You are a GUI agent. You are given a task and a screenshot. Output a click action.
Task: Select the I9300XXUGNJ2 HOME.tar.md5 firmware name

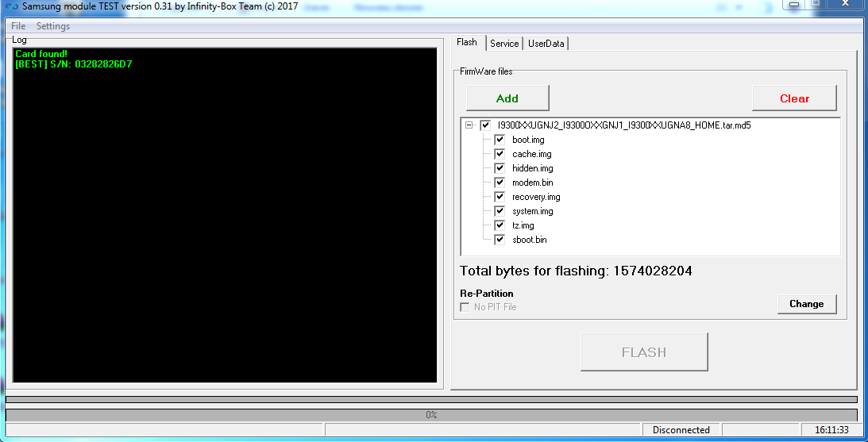[624, 125]
